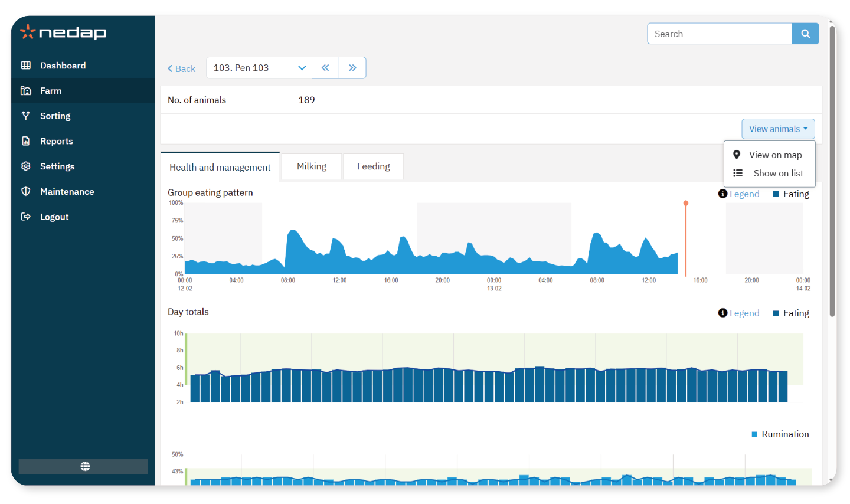Open the Dashboard menu item

pyautogui.click(x=83, y=66)
